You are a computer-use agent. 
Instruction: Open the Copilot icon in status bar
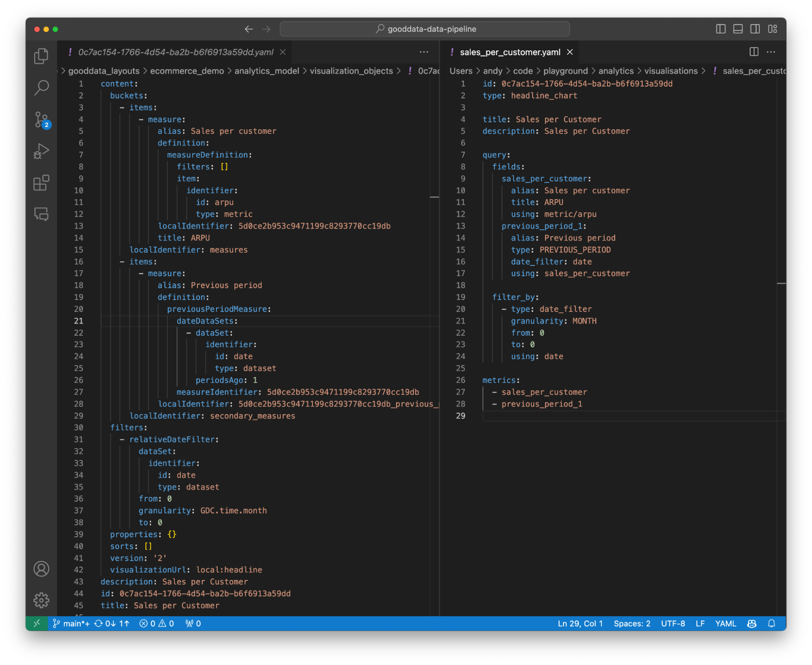coord(751,623)
